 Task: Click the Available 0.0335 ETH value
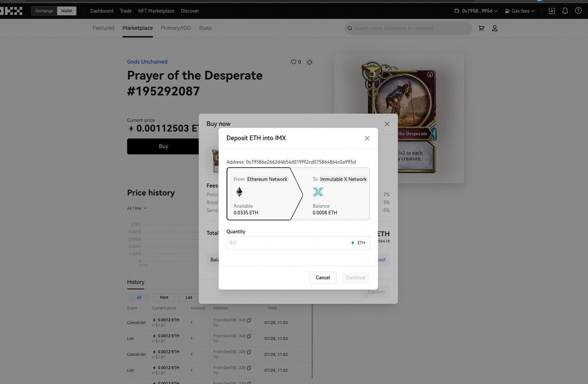[246, 213]
